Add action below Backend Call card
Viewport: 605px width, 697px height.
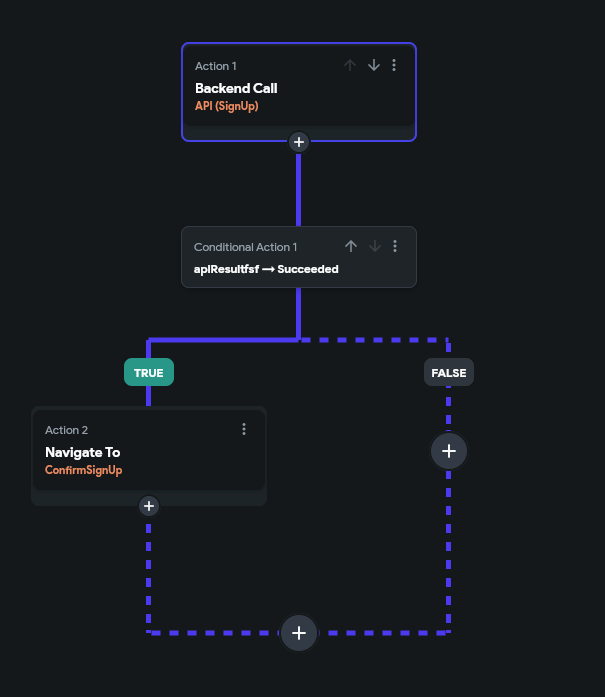(x=299, y=142)
